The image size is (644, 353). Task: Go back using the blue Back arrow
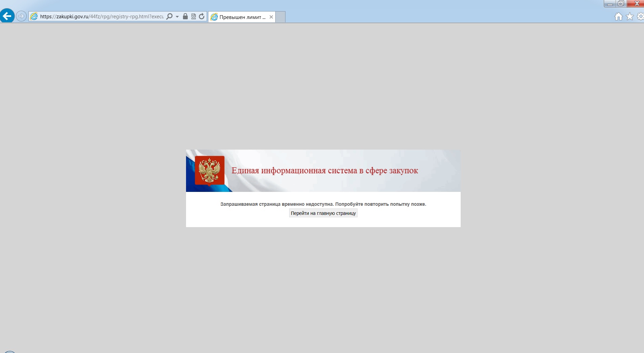pyautogui.click(x=7, y=16)
